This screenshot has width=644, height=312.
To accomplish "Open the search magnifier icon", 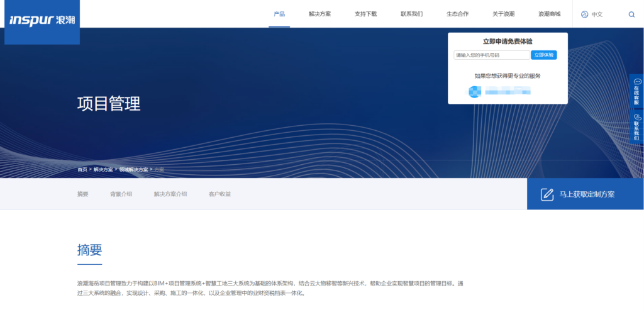I will (631, 14).
